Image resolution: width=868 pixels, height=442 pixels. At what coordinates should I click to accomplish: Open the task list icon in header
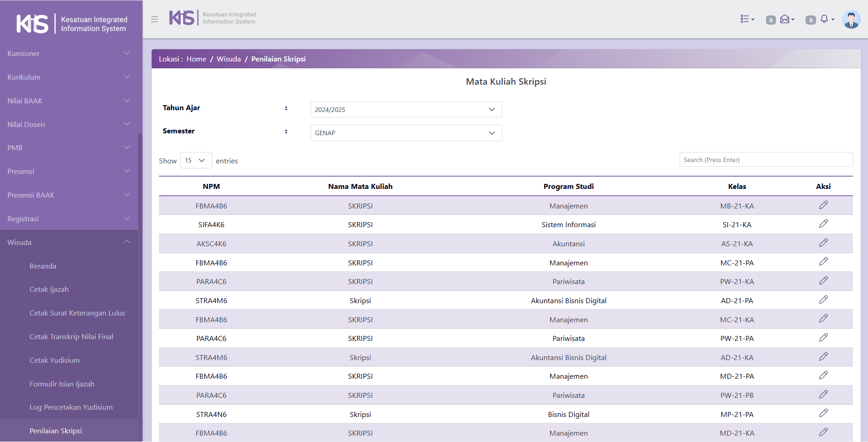(x=747, y=19)
